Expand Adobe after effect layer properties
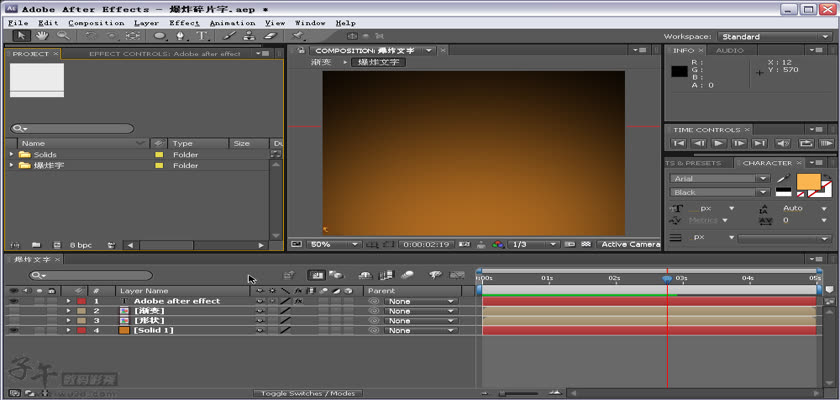 tap(68, 301)
